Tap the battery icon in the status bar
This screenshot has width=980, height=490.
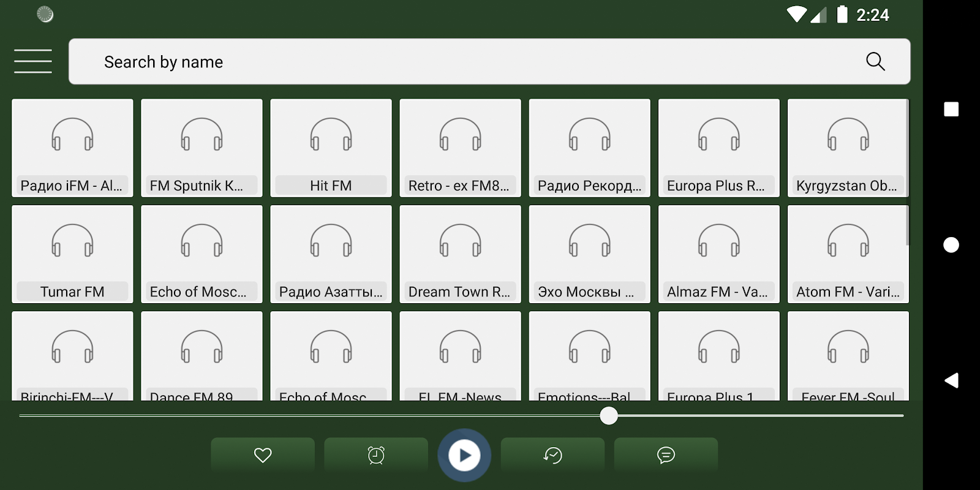[842, 14]
